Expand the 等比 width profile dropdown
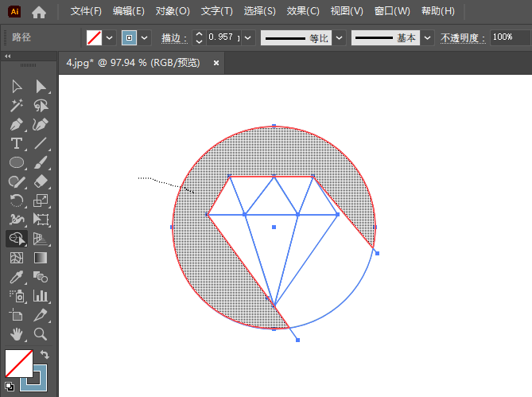Image resolution: width=532 pixels, height=397 pixels. pos(339,38)
